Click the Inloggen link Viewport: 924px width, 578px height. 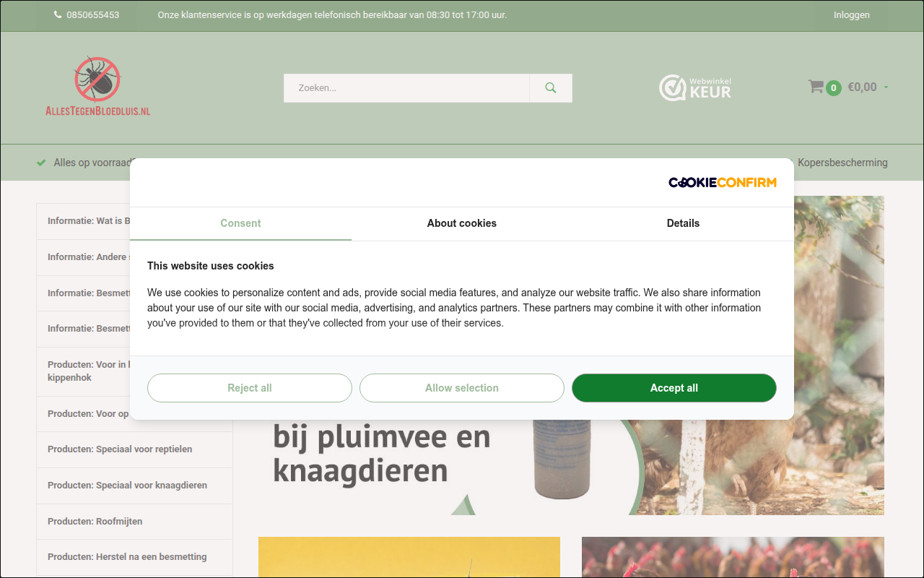click(852, 15)
